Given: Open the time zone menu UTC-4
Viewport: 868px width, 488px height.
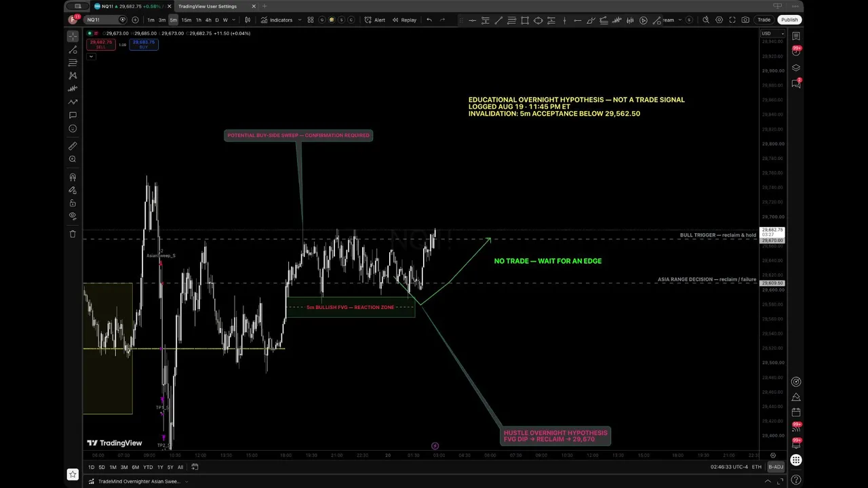Looking at the screenshot, I should (729, 467).
